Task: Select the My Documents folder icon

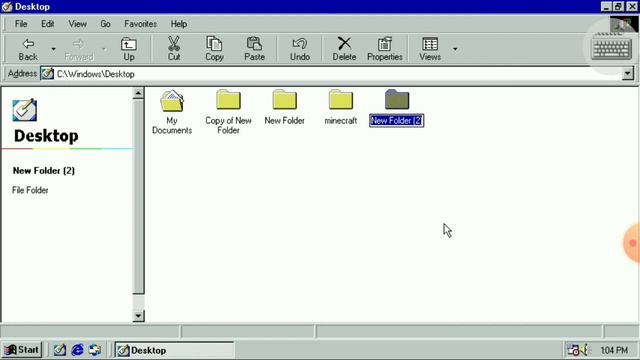Action: pyautogui.click(x=172, y=100)
